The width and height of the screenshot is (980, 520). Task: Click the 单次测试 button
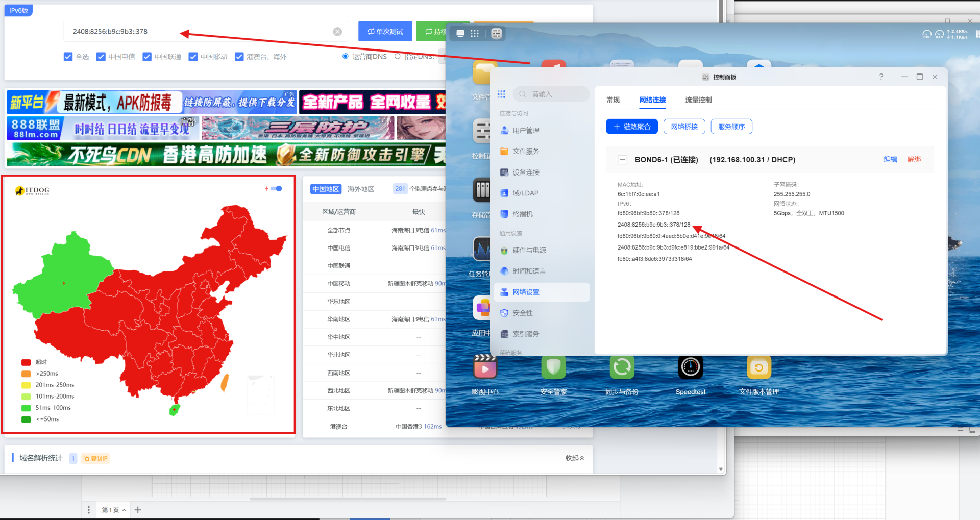tap(385, 32)
